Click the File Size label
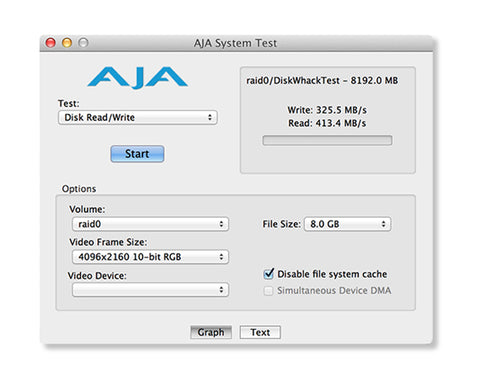The height and width of the screenshot is (387, 480). click(281, 224)
